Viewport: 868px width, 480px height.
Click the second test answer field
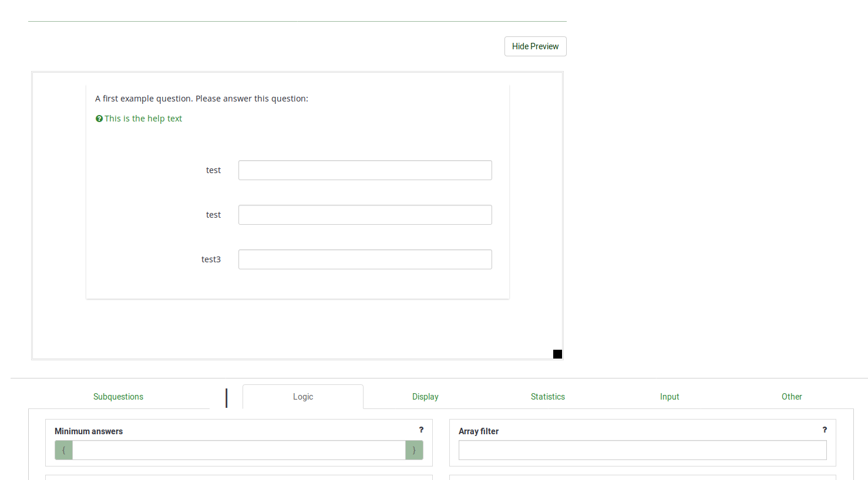click(365, 215)
